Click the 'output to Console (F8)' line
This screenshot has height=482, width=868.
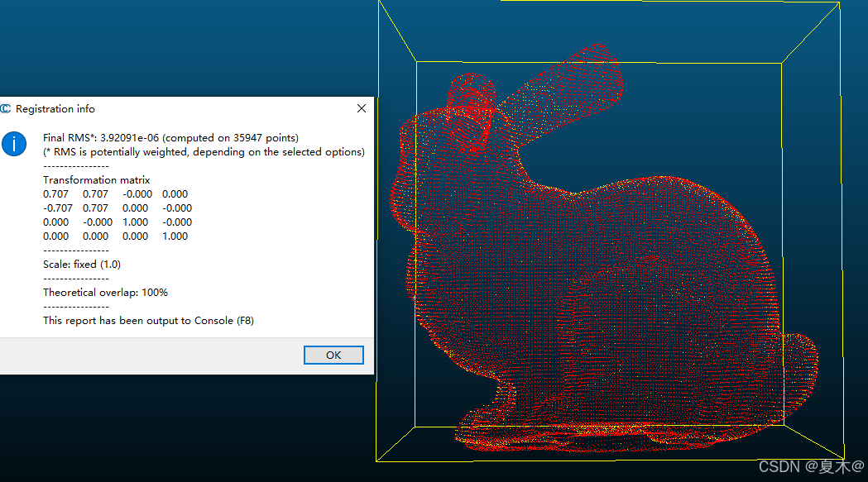[x=148, y=321]
